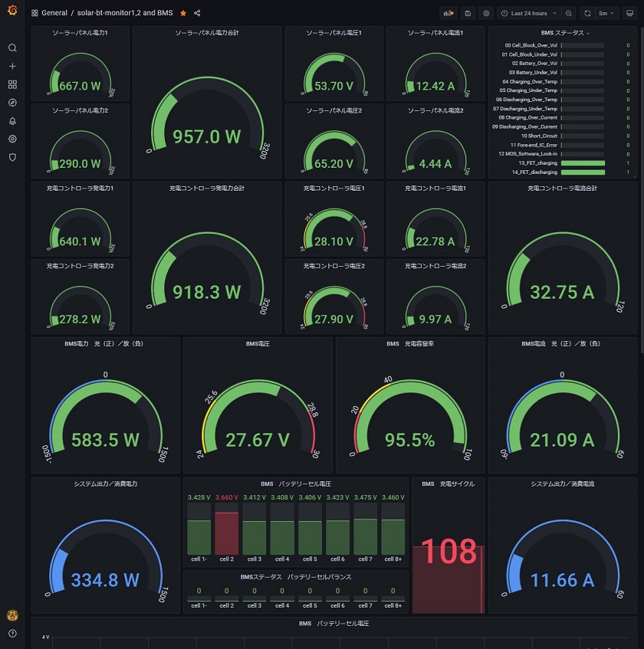Image resolution: width=644 pixels, height=649 pixels.
Task: Open the Help question mark icon
Action: click(12, 633)
